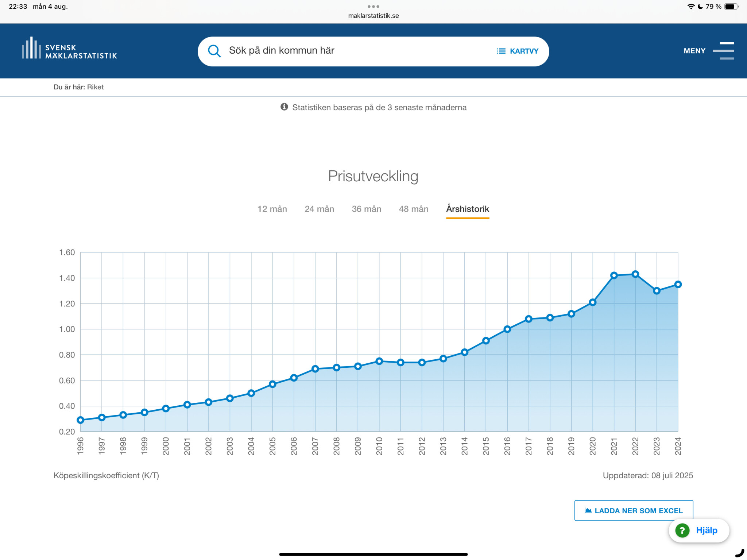Screen dimensions: 747x560
Task: Switch to Kartvy list view
Action: point(517,51)
